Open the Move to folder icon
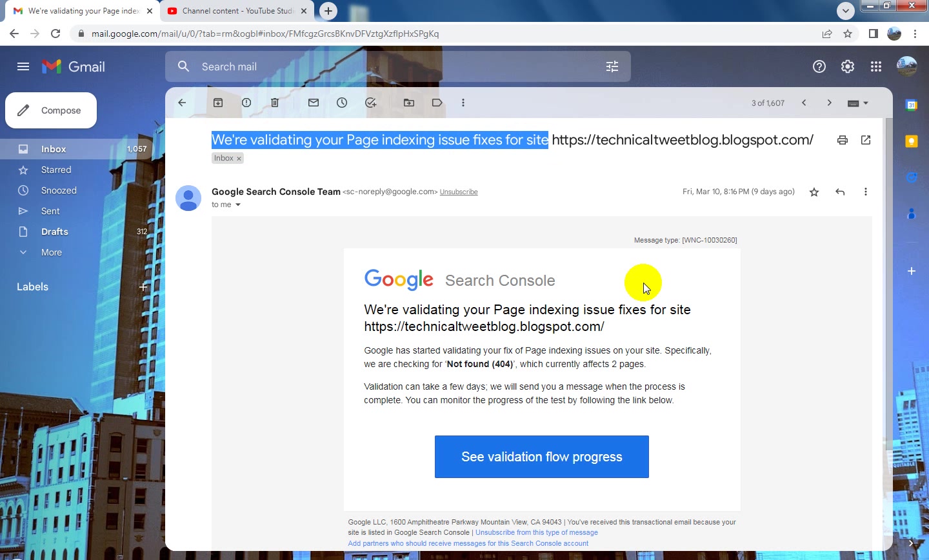 pyautogui.click(x=409, y=103)
